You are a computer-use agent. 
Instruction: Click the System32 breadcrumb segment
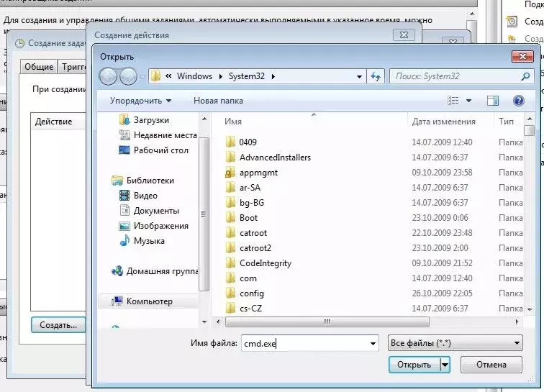pos(246,76)
